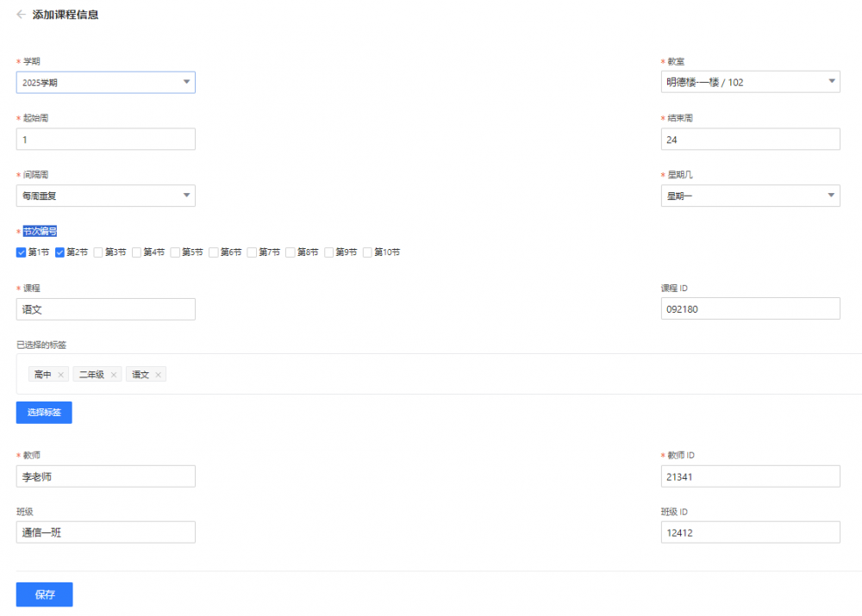Open the 学期 dropdown showing 2025学期

pyautogui.click(x=105, y=83)
